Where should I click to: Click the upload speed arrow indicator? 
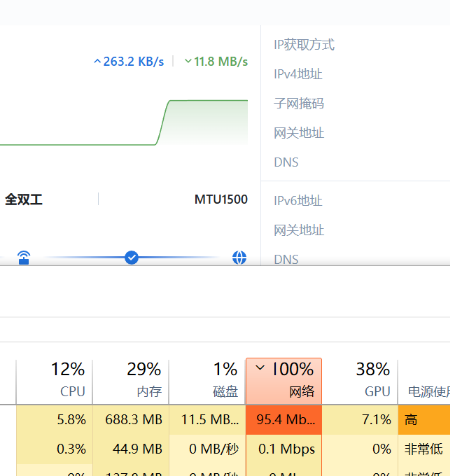point(97,61)
